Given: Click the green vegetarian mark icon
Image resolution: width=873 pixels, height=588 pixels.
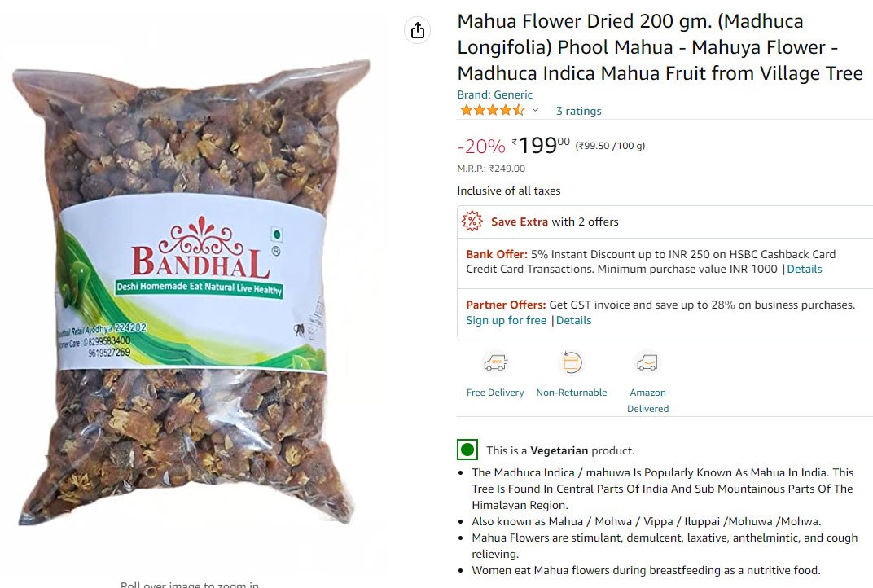Looking at the screenshot, I should [467, 450].
